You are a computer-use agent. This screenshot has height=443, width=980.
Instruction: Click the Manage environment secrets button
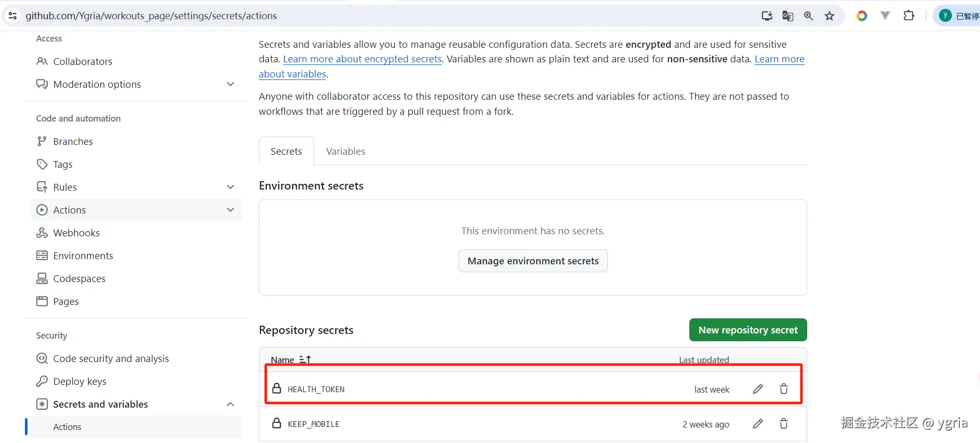tap(533, 261)
